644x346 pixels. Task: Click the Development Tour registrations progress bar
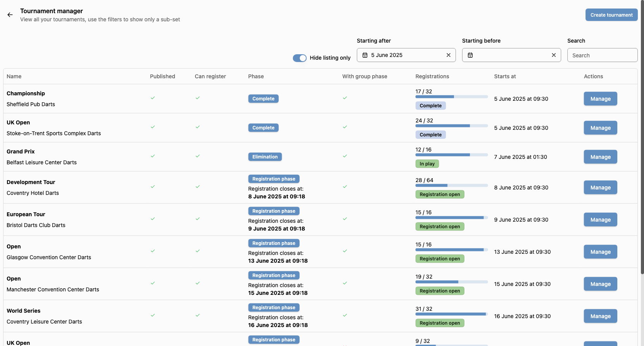[x=451, y=186]
